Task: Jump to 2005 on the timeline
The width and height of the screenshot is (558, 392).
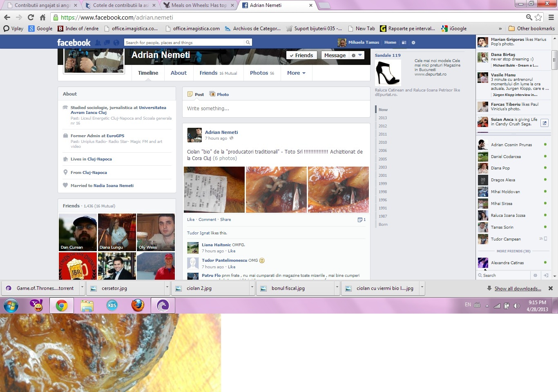Action: (x=382, y=159)
